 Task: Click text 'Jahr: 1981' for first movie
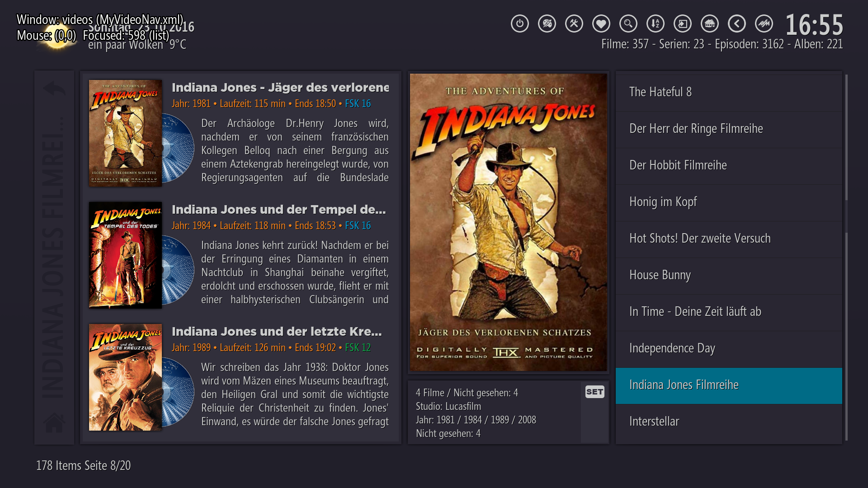(x=191, y=103)
